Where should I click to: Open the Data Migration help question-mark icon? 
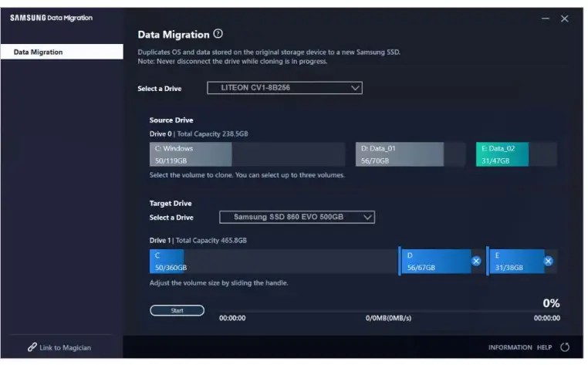pyautogui.click(x=218, y=34)
